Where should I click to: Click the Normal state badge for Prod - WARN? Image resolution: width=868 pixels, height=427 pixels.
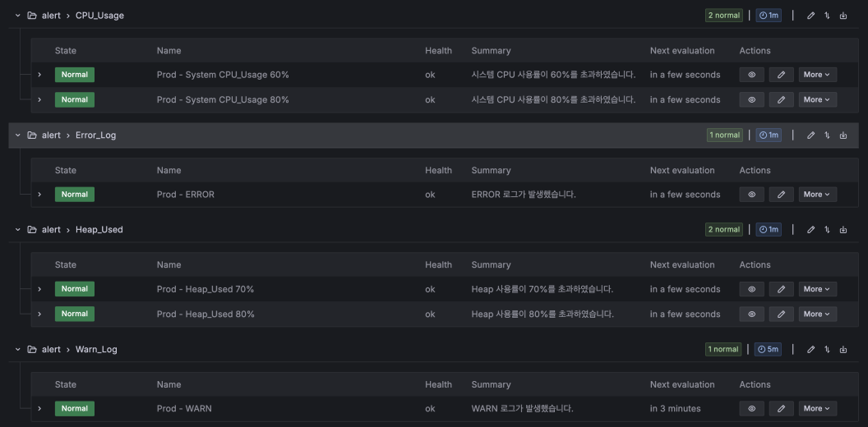pyautogui.click(x=75, y=409)
